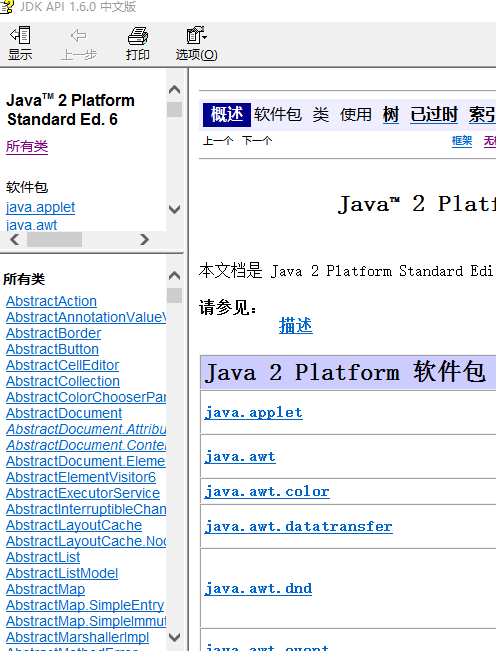
Task: Open the AbstractCellEditor class link
Action: click(x=63, y=365)
